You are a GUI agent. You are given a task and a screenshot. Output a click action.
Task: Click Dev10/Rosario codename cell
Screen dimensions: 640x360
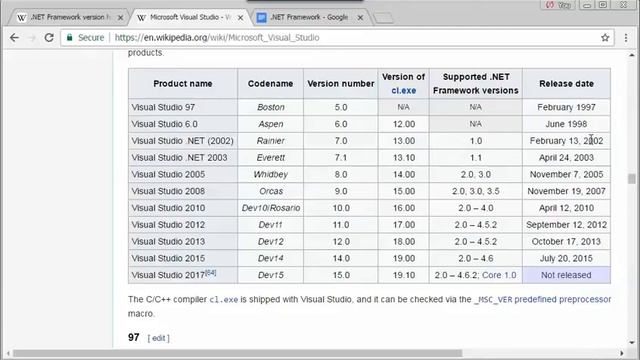coord(270,208)
